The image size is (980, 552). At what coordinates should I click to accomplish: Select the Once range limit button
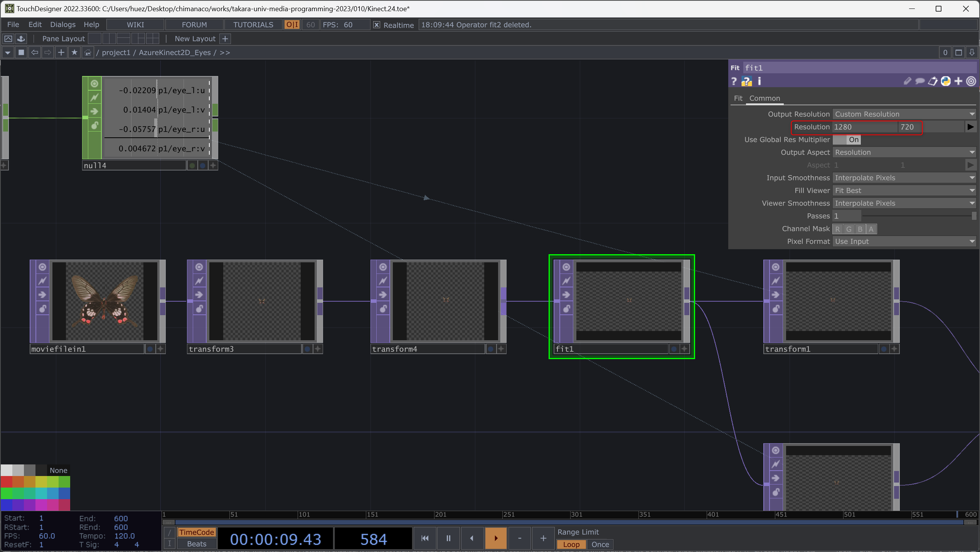coord(600,544)
